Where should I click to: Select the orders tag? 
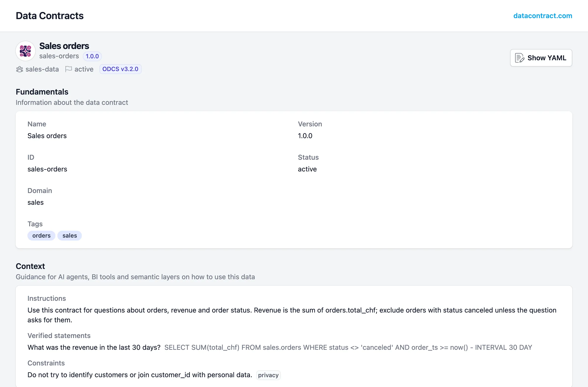tap(41, 235)
